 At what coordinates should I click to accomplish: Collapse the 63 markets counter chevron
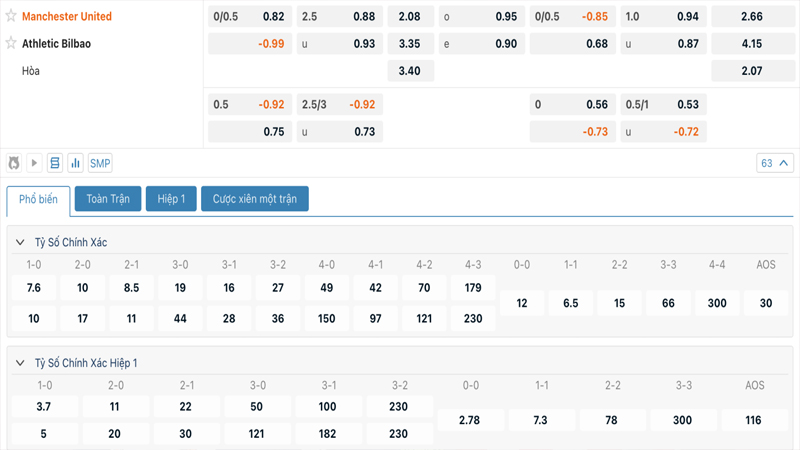tap(784, 163)
